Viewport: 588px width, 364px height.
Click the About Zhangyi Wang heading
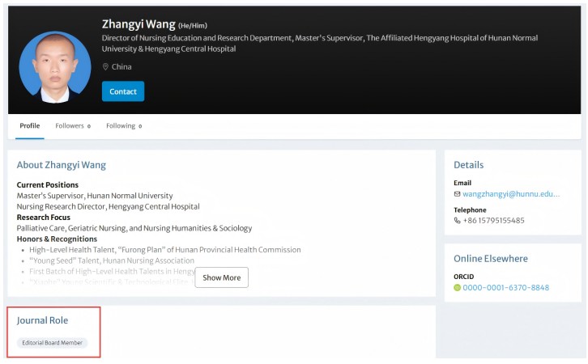(x=62, y=165)
